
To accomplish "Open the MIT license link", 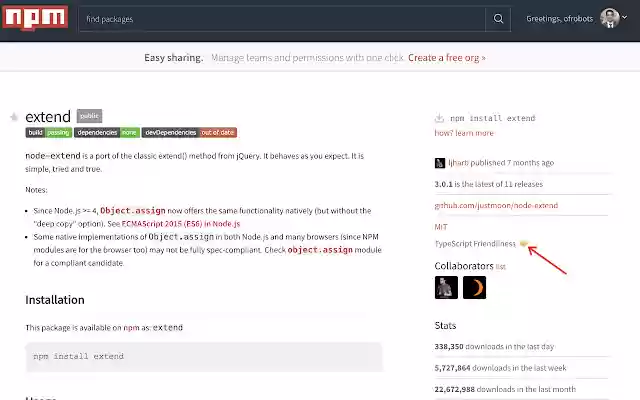I will (441, 227).
